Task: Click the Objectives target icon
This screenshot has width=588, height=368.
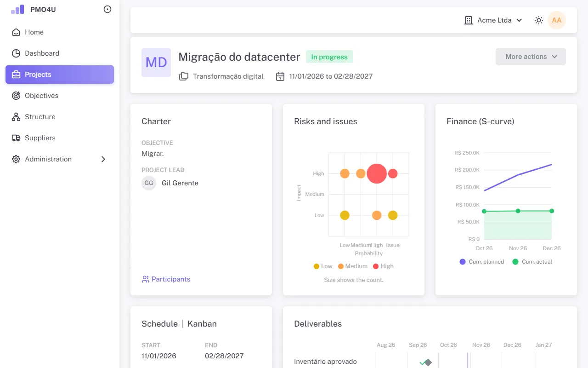Action: 16,96
